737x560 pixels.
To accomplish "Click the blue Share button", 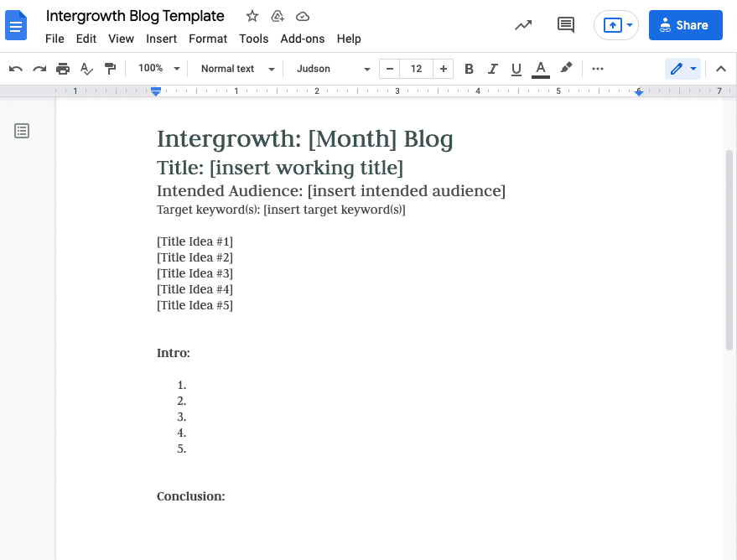I will tap(685, 25).
